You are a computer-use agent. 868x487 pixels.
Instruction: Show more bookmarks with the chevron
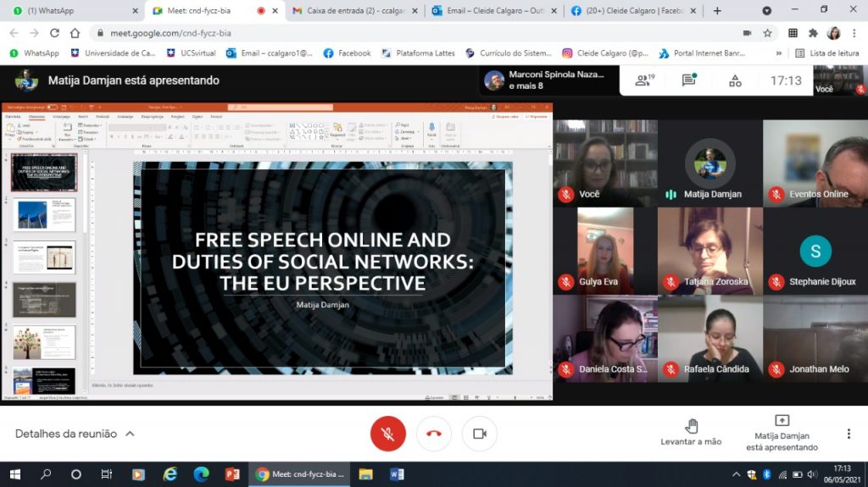point(778,53)
